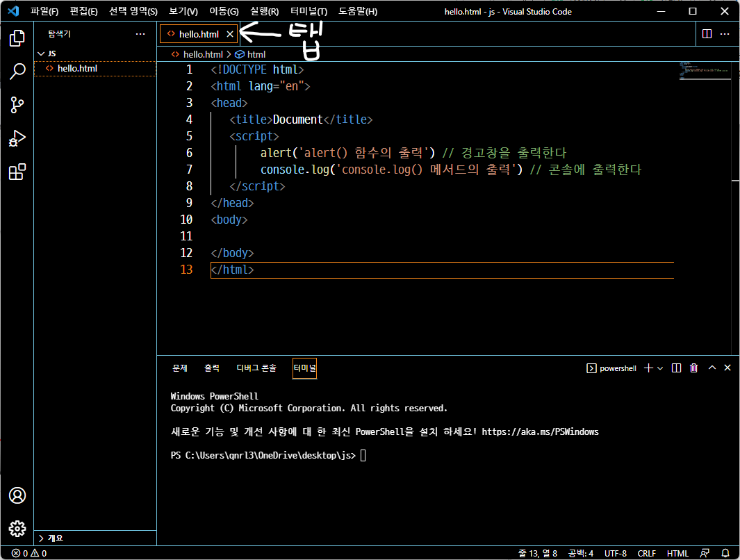Click the code minimap preview
Screen dimensions: 740x560
[705, 71]
